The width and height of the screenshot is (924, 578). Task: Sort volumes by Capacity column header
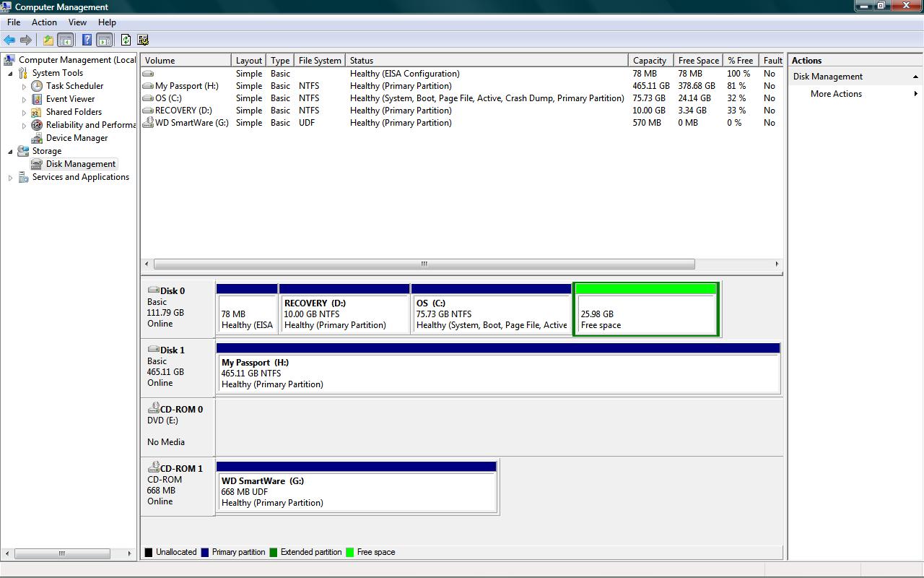[x=650, y=61]
